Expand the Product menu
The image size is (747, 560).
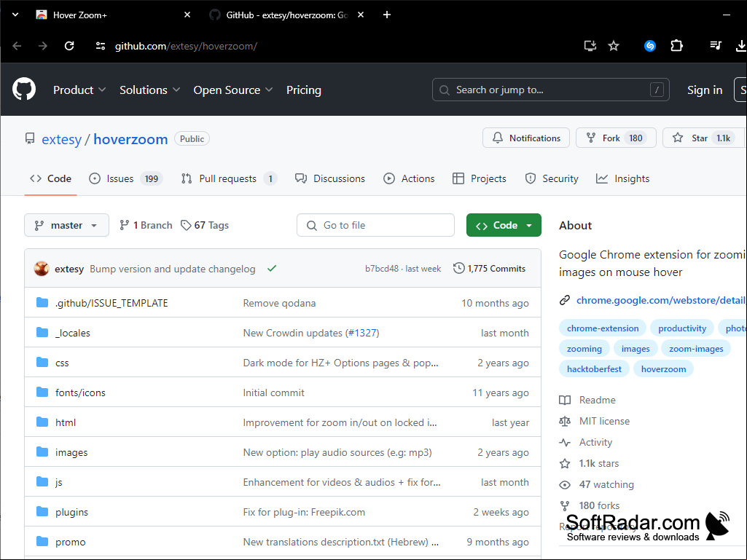pos(79,90)
